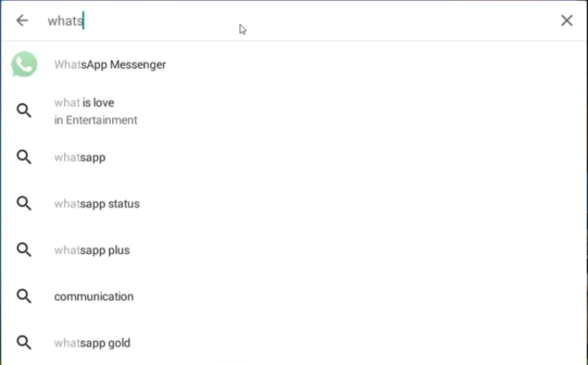Click magnifier icon beside 'whatsapp status'

(24, 203)
